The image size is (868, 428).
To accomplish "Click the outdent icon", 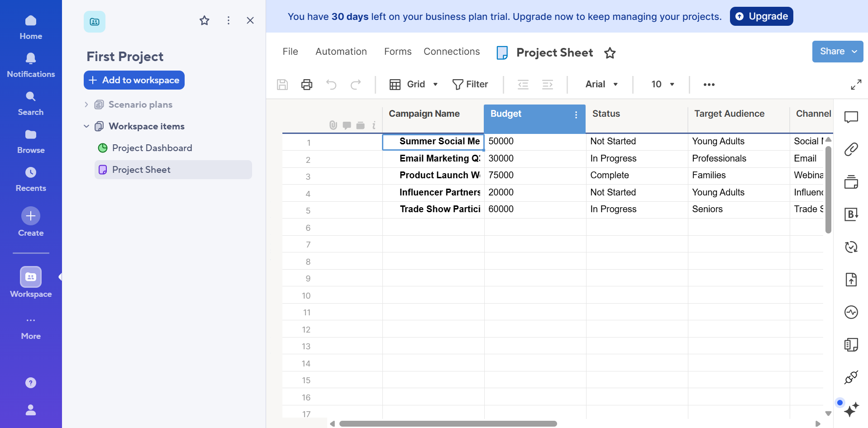I will pyautogui.click(x=523, y=85).
